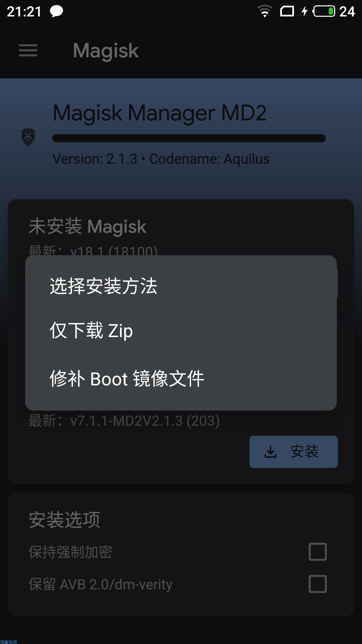Tap the Wi-Fi status bar icon
Image resolution: width=362 pixels, height=644 pixels.
265,11
